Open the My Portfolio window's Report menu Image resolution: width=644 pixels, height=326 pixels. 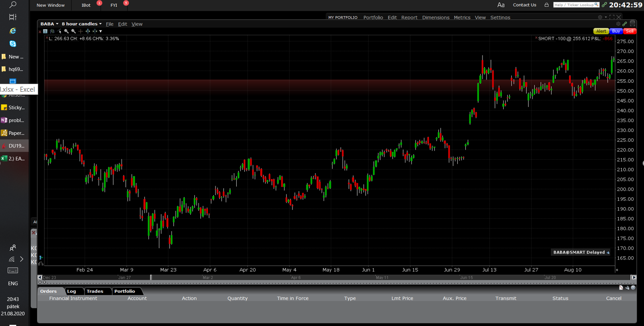coord(410,18)
